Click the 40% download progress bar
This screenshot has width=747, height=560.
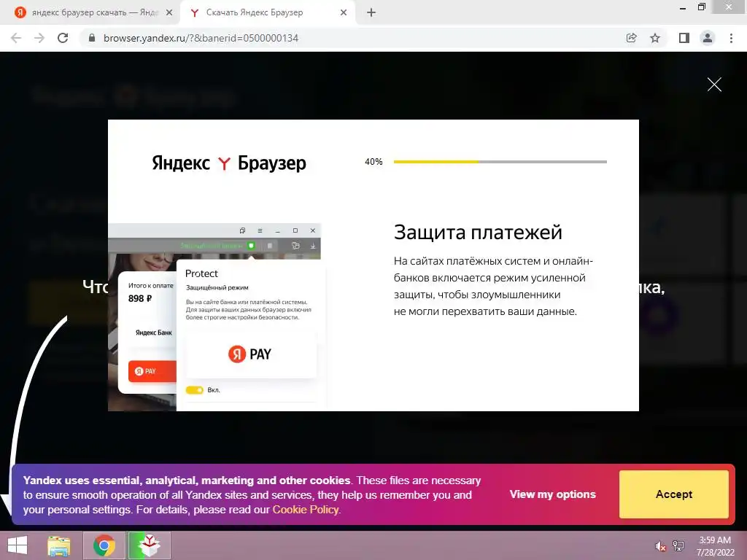point(500,162)
